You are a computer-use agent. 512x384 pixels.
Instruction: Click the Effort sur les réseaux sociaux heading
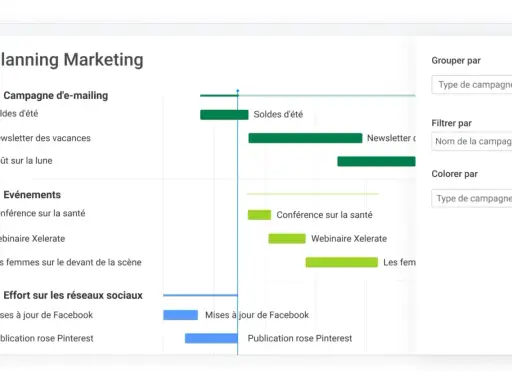tap(73, 295)
